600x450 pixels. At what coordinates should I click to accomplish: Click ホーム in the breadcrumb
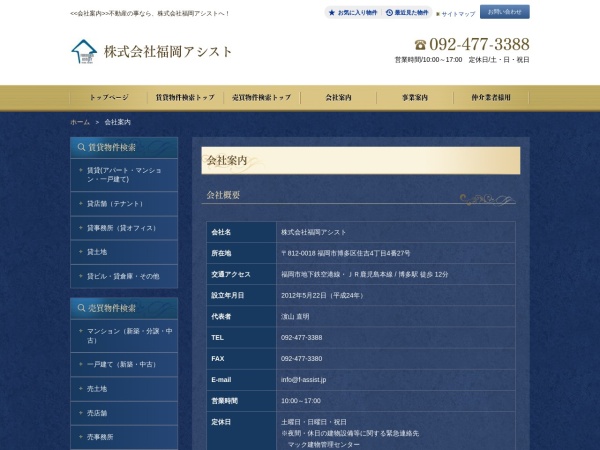click(x=80, y=122)
